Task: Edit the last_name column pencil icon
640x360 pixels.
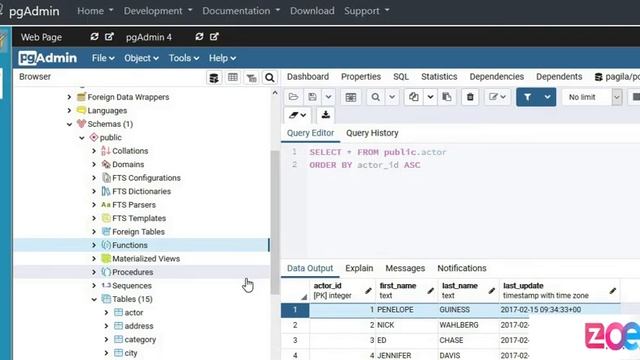Action: tap(491, 291)
